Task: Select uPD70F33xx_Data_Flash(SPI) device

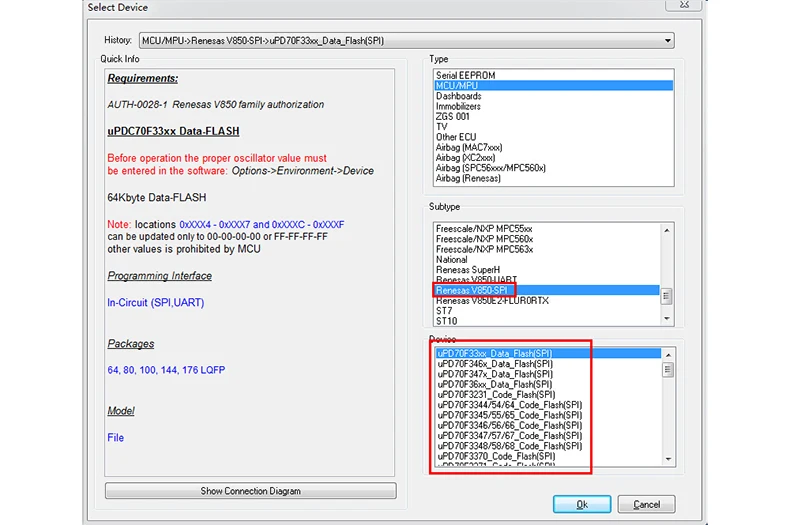Action: pos(549,354)
